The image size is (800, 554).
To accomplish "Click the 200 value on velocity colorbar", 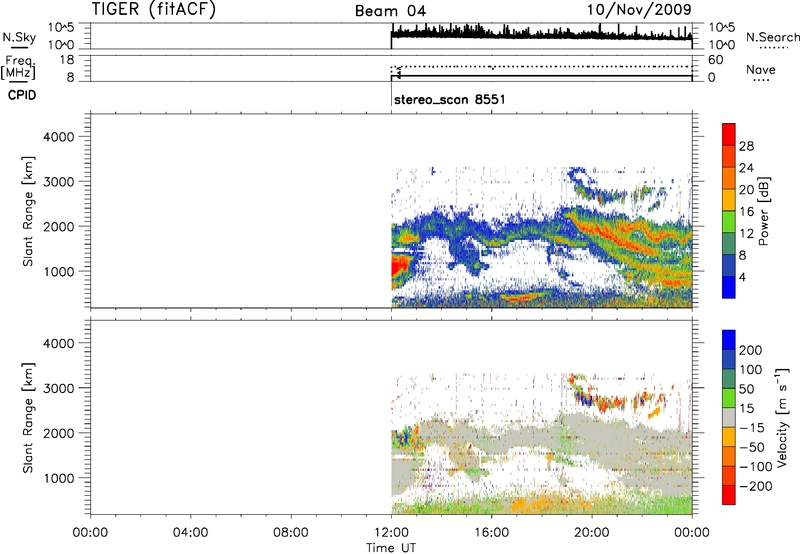I will click(x=751, y=350).
